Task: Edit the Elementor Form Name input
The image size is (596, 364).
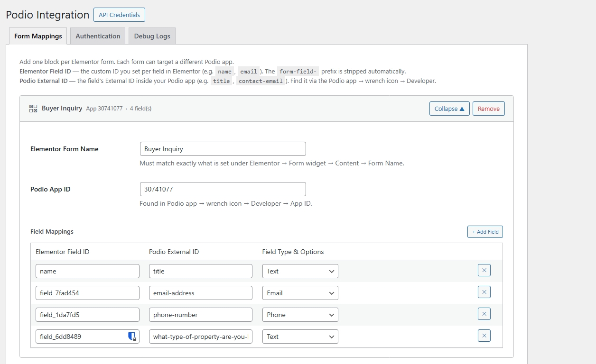Action: (x=223, y=149)
